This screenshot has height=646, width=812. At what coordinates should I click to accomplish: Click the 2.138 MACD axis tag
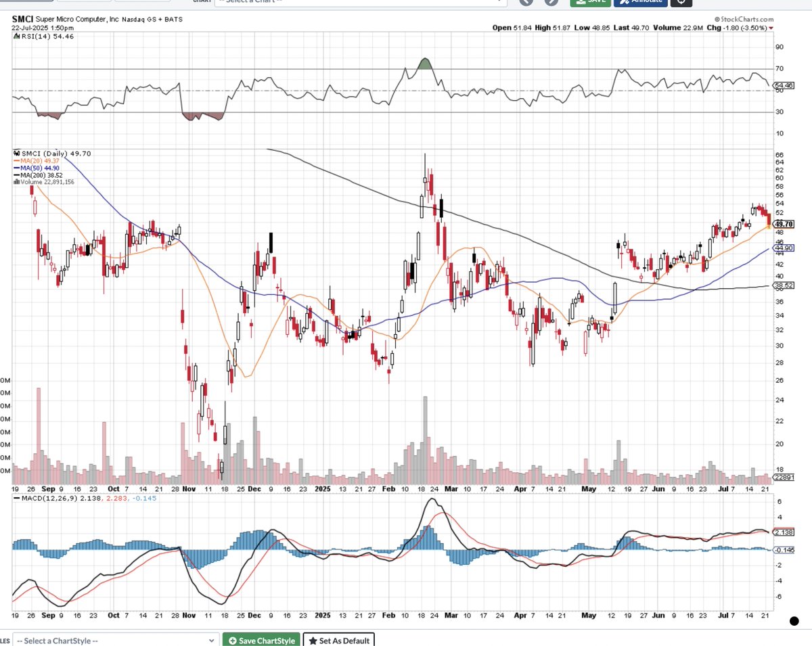[x=783, y=532]
